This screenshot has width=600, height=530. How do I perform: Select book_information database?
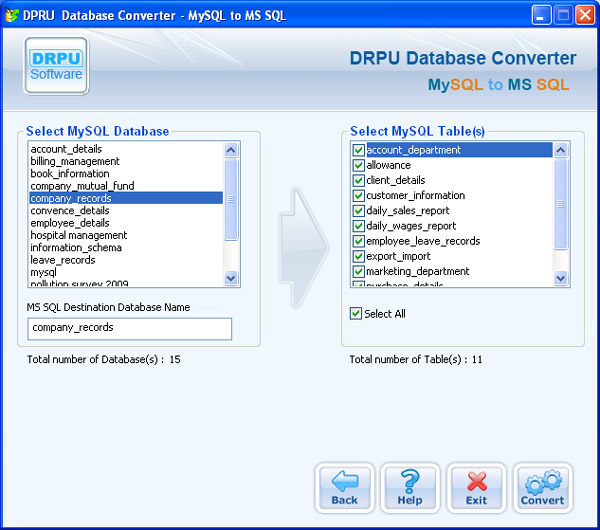(x=126, y=173)
